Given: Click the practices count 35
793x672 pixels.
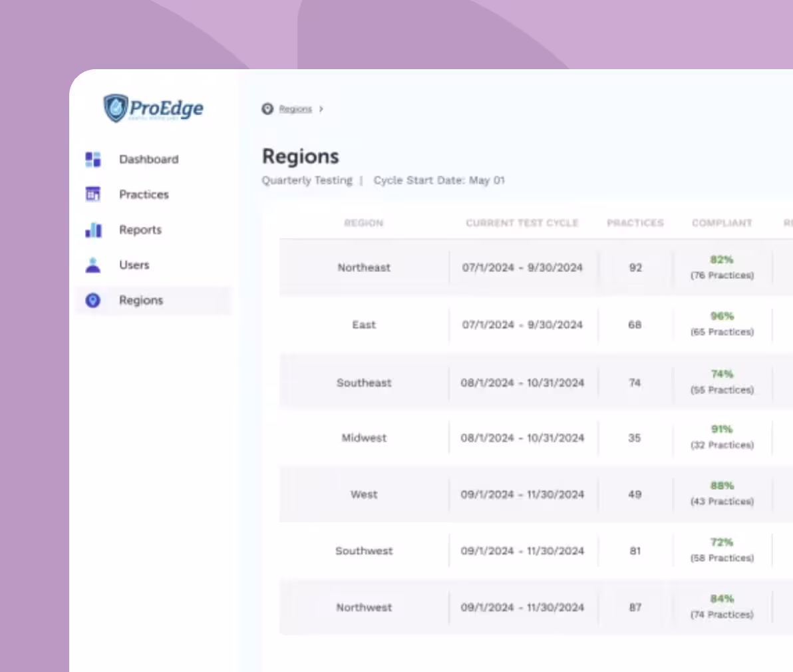Looking at the screenshot, I should (635, 438).
